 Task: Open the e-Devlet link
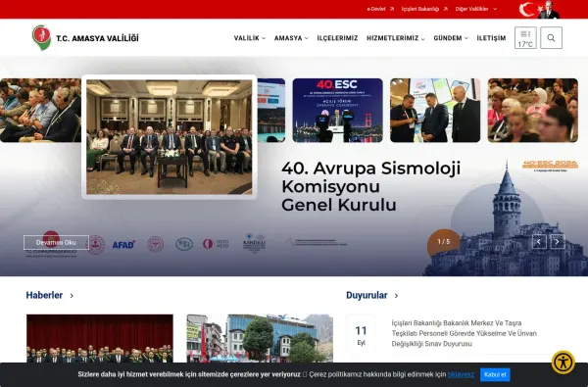376,9
